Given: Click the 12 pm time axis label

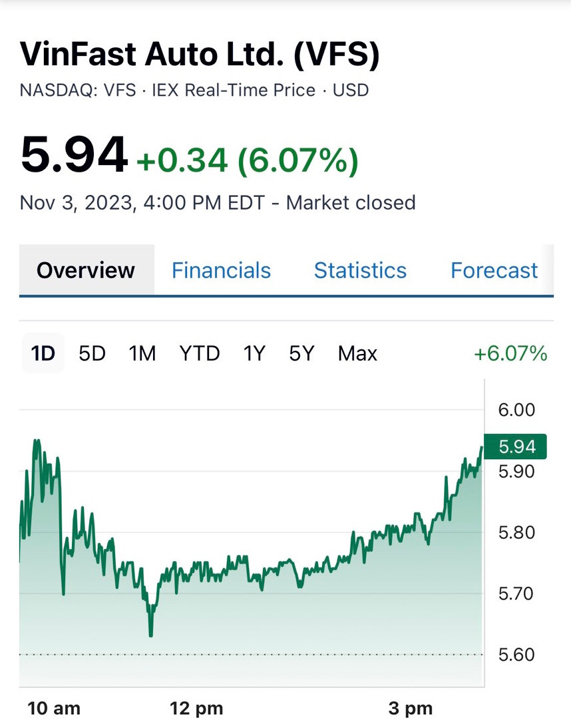Looking at the screenshot, I should 196,708.
